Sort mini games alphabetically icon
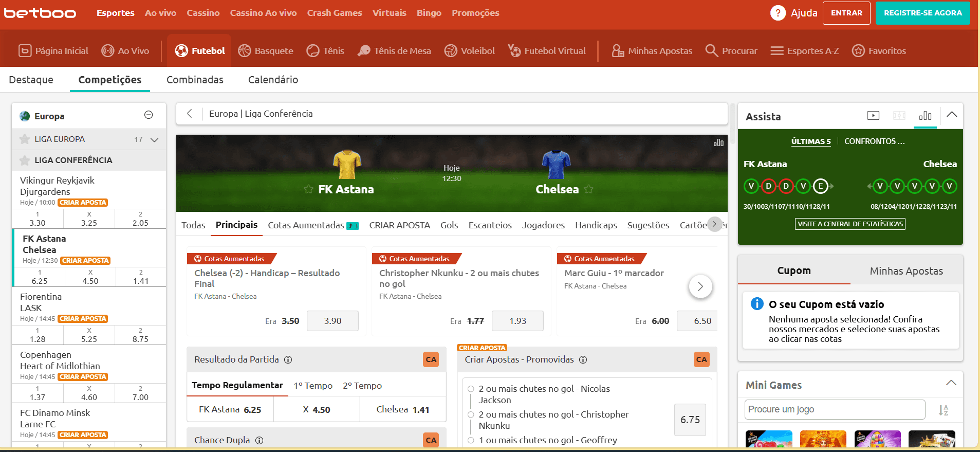The height and width of the screenshot is (452, 980). click(944, 410)
